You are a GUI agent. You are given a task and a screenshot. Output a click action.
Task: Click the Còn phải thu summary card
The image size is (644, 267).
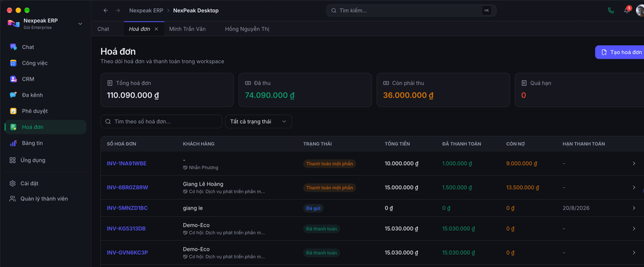[x=443, y=90]
